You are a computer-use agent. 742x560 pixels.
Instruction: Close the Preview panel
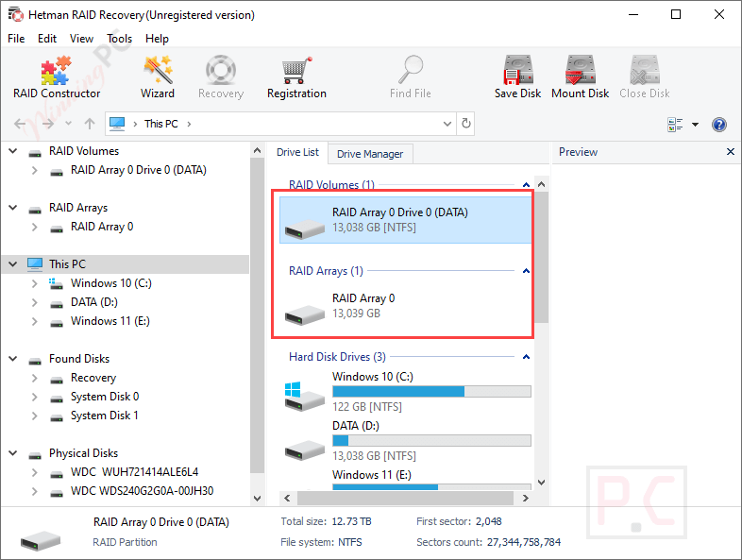click(730, 151)
